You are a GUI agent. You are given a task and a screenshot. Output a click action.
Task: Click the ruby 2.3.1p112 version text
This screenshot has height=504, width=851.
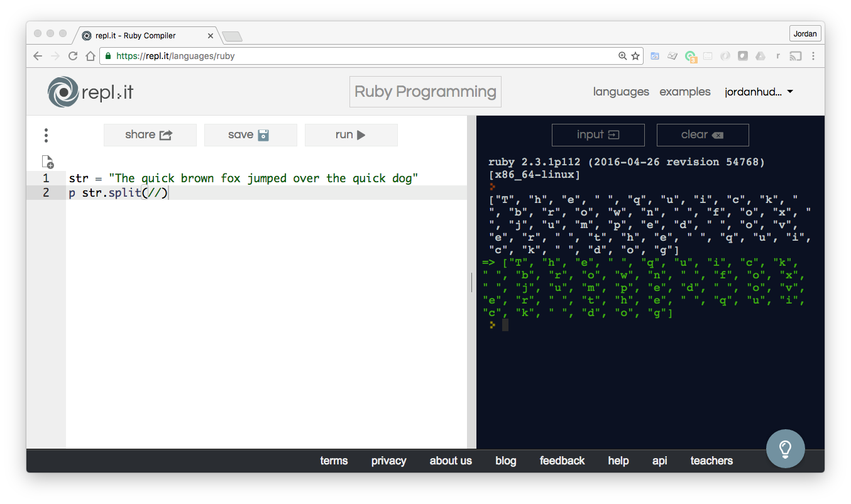pos(626,162)
